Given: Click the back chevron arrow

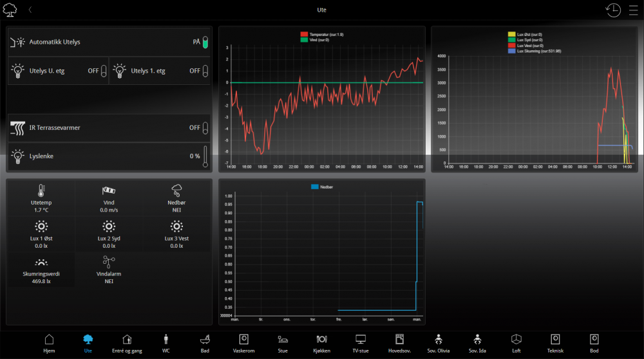Looking at the screenshot, I should pyautogui.click(x=30, y=10).
